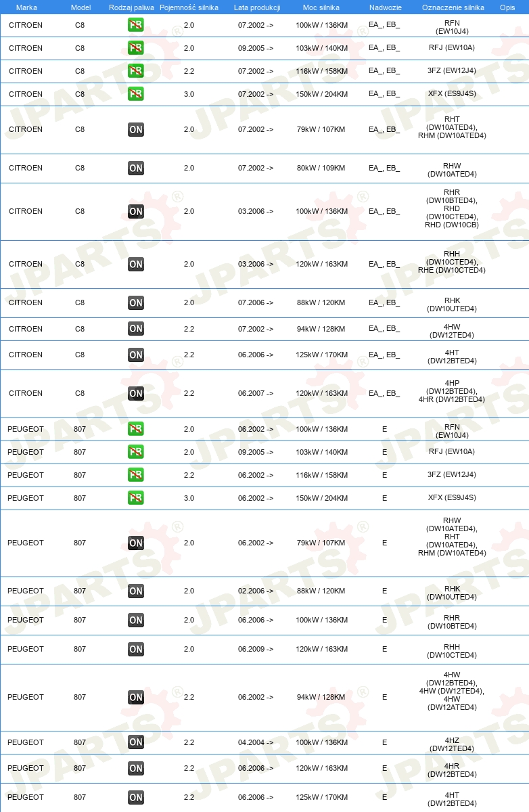Select 'C8' model in the Citroen 06.2007 row
529x812 pixels.
(x=80, y=393)
